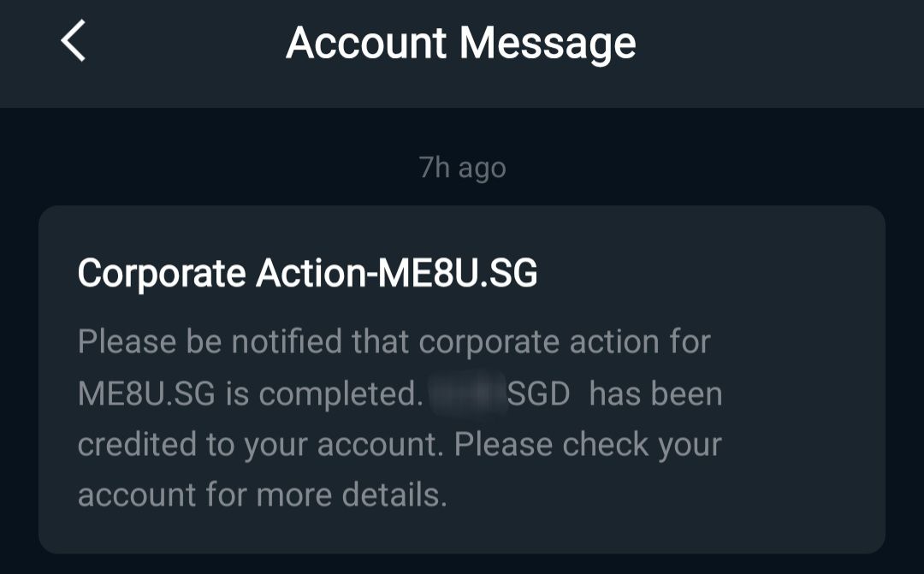The image size is (924, 574).
Task: Tap the dark background left of the timestamp
Action: [x=214, y=168]
